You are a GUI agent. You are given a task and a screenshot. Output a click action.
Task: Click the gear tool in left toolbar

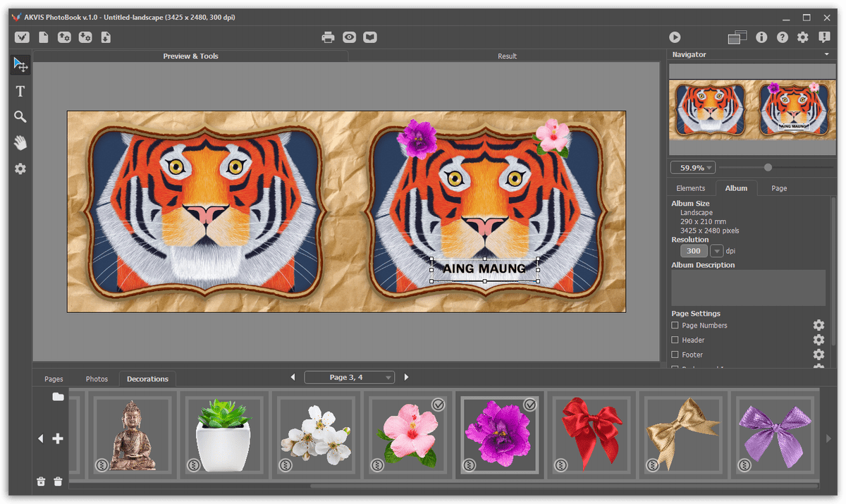point(20,169)
